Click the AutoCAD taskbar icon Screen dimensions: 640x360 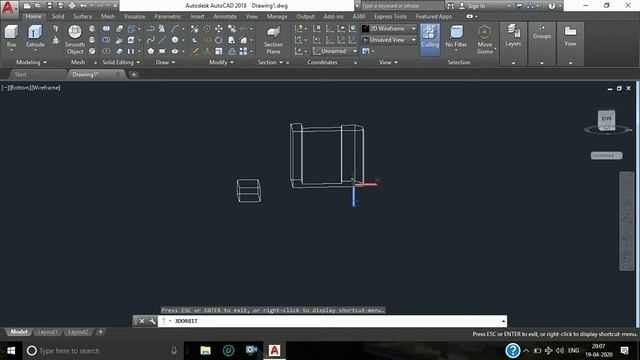274,351
